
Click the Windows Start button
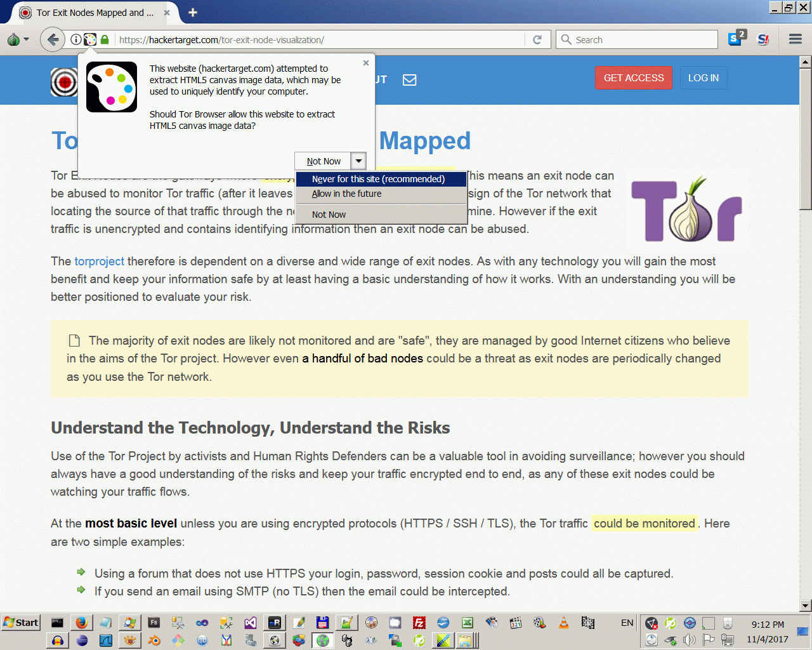[21, 623]
